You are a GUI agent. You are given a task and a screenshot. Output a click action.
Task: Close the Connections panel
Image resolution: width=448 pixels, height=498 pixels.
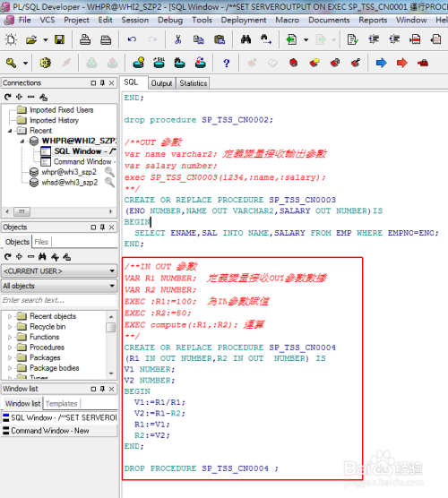tap(111, 83)
